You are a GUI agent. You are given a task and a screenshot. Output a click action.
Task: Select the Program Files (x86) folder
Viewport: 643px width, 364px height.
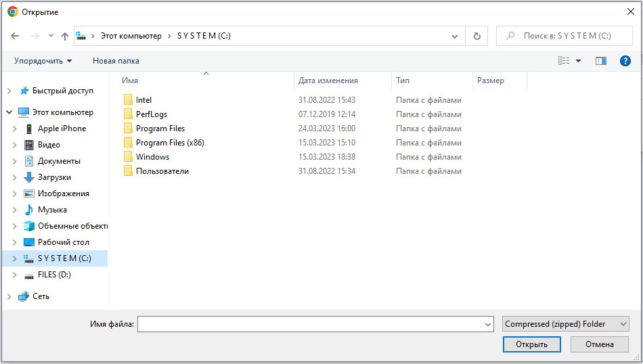coord(170,143)
